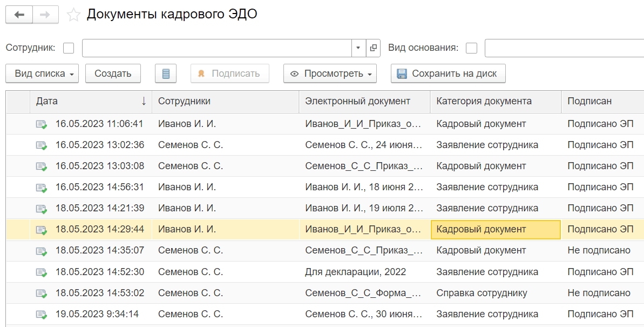Click document icon in 16.05.2023 11:06:41 row
Screen dimensions: 644x327
click(41, 124)
